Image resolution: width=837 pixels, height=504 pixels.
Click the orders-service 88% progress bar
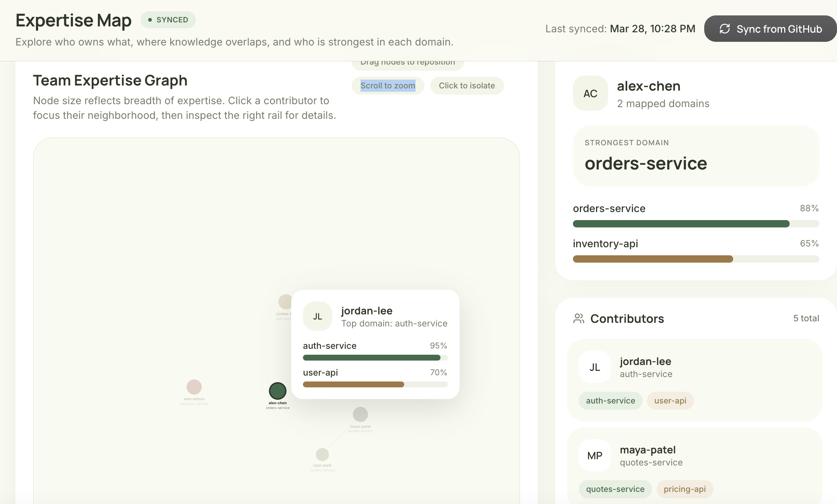[695, 224]
